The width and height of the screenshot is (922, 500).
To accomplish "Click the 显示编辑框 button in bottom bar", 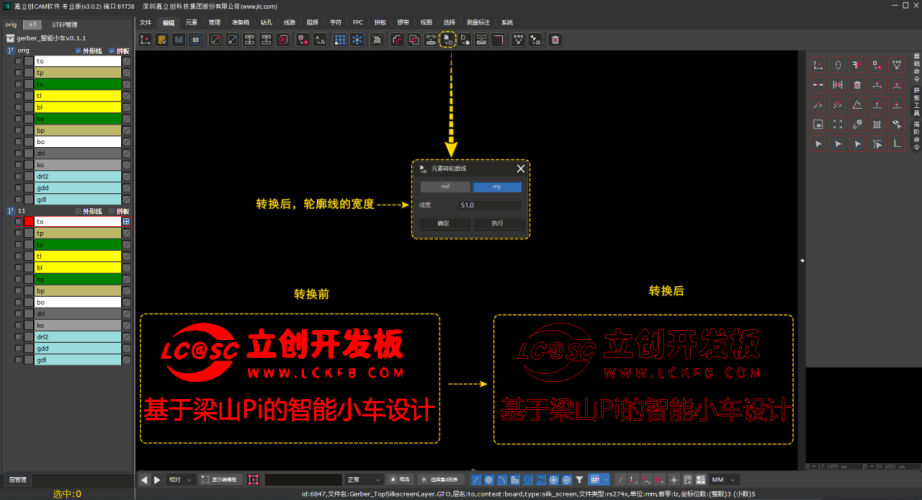I will 220,479.
